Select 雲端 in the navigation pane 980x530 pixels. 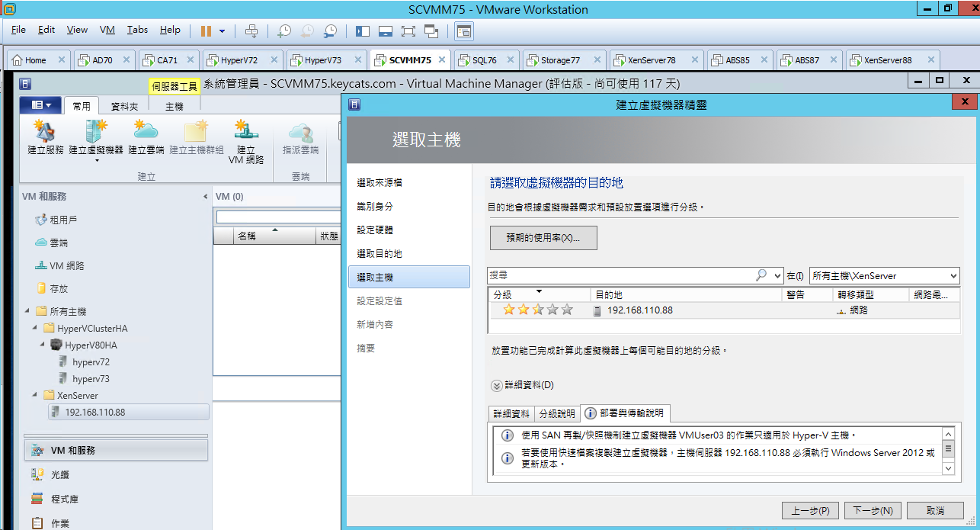coord(59,243)
